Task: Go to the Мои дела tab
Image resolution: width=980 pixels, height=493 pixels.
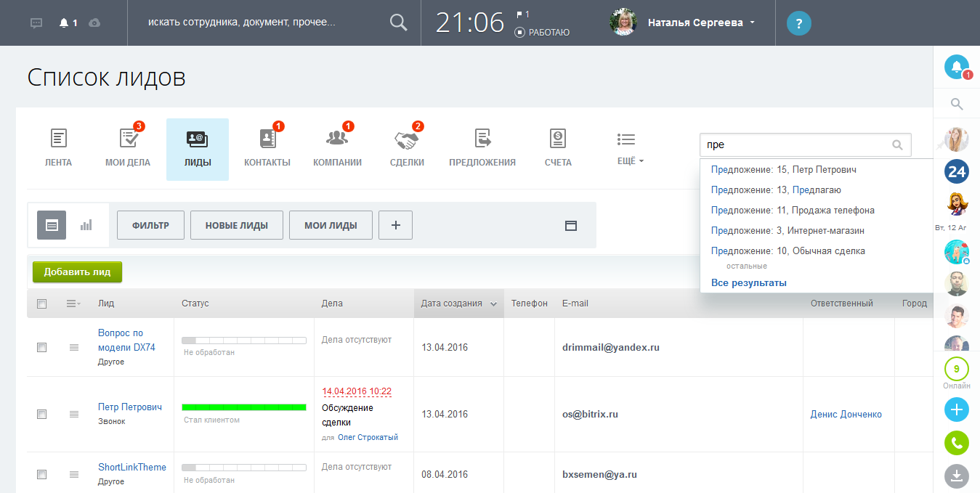Action: 128,148
